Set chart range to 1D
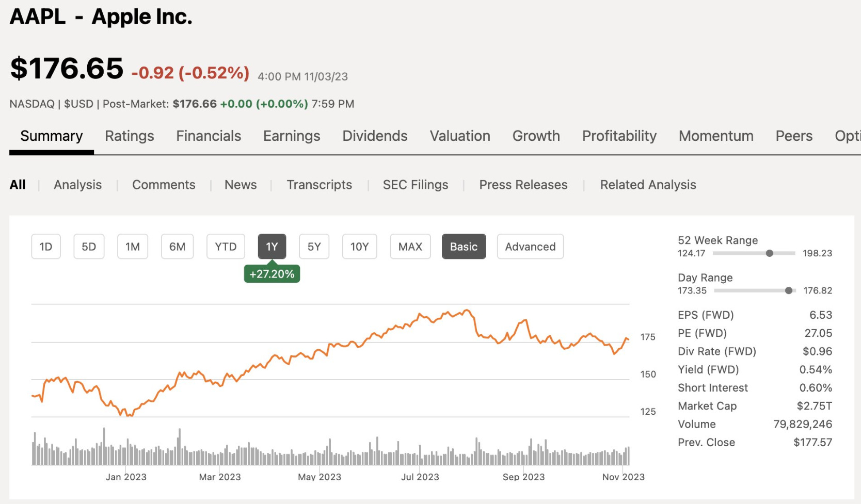 click(x=46, y=247)
